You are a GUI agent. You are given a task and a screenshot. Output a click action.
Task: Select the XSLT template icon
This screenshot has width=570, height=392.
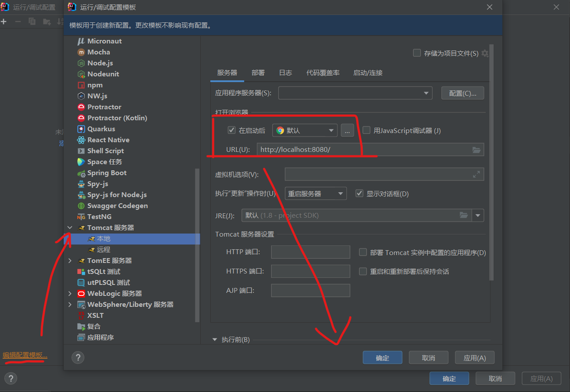pos(81,315)
